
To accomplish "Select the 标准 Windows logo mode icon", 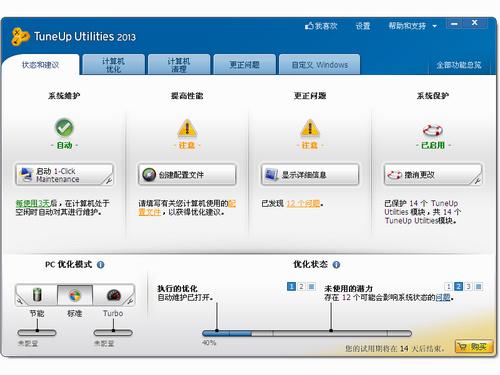I will click(75, 295).
